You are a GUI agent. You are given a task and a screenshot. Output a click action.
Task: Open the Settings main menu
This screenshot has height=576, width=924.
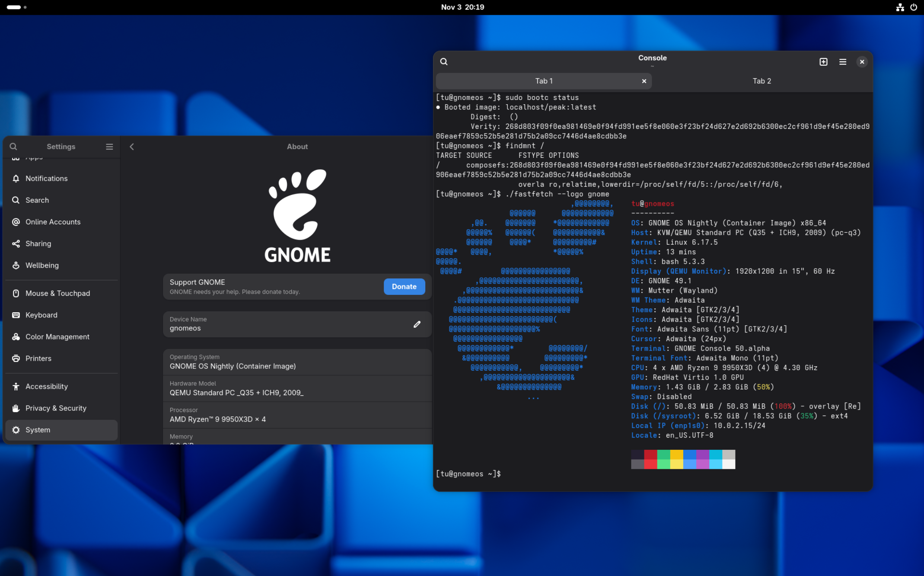point(109,147)
